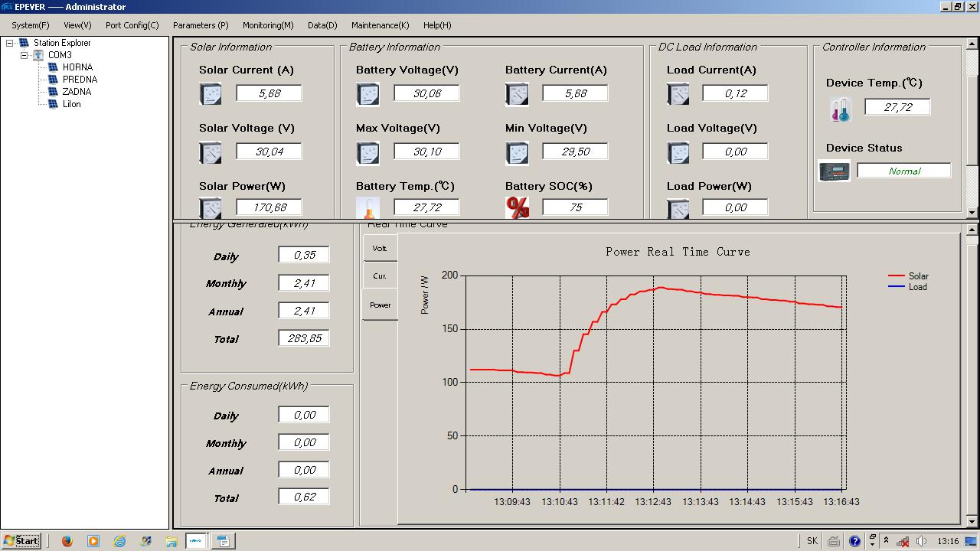Image resolution: width=980 pixels, height=551 pixels.
Task: Click the Load Current meter icon
Action: click(x=678, y=94)
